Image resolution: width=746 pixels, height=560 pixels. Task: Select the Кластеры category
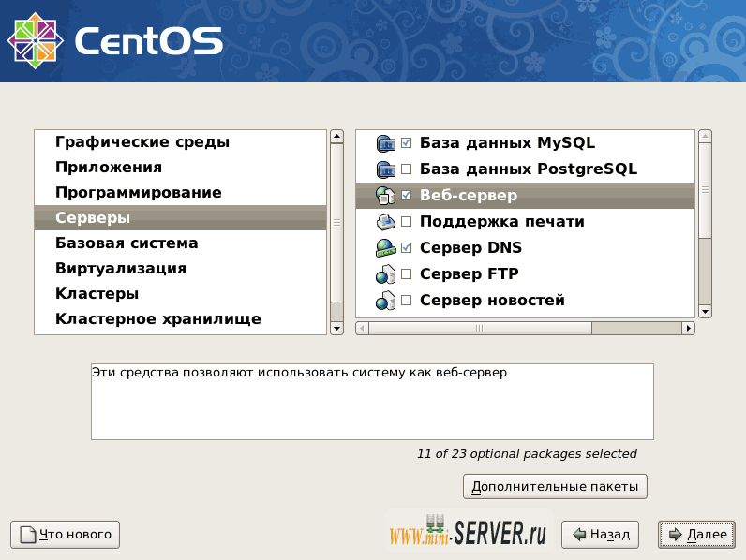[x=180, y=293]
